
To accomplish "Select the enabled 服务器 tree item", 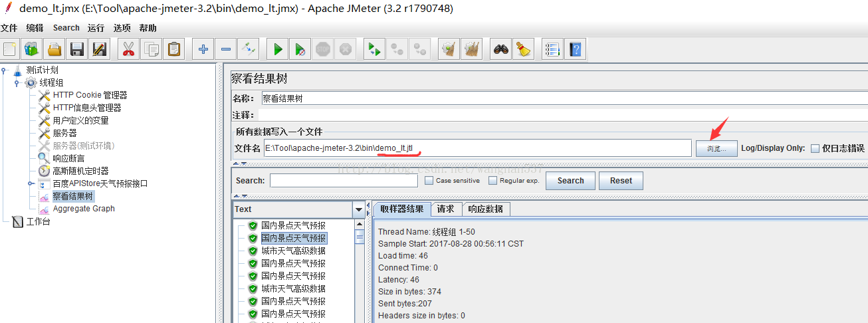I will (x=64, y=133).
